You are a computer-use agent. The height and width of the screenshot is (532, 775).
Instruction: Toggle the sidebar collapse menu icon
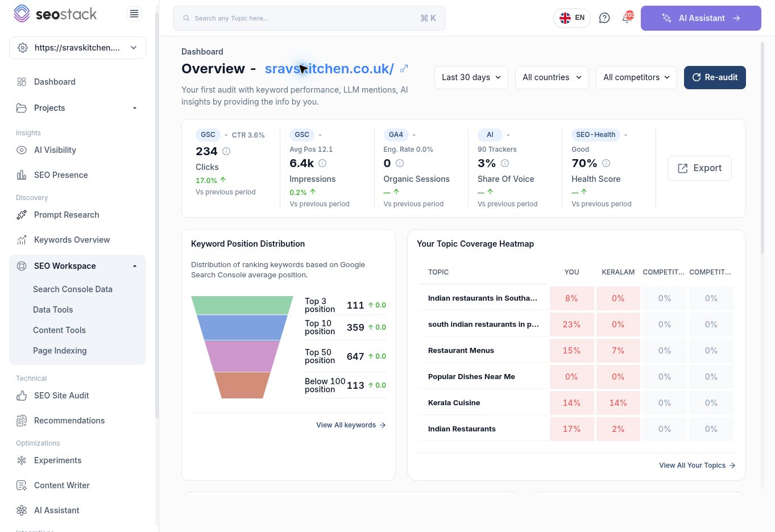coord(134,14)
